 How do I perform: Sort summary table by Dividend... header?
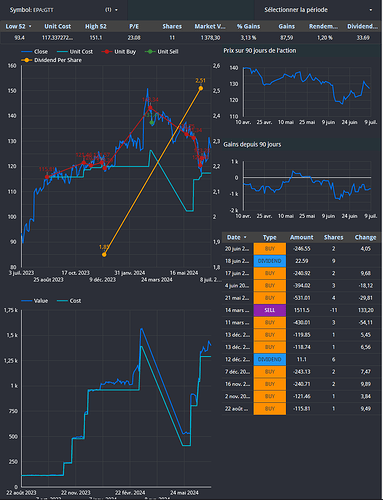click(x=363, y=26)
